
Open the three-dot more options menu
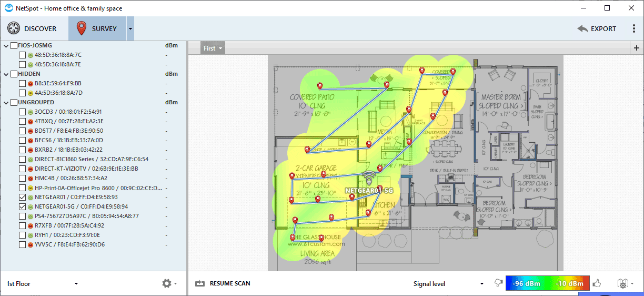[634, 29]
